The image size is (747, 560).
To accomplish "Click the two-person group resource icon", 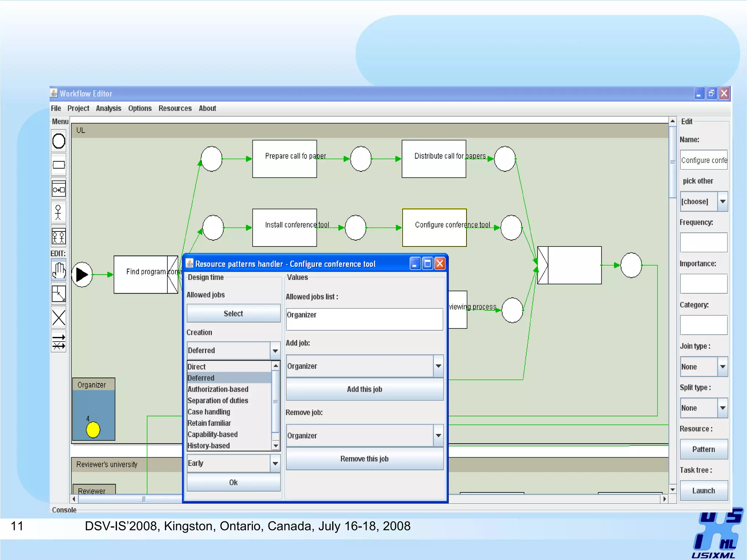I will tap(58, 237).
